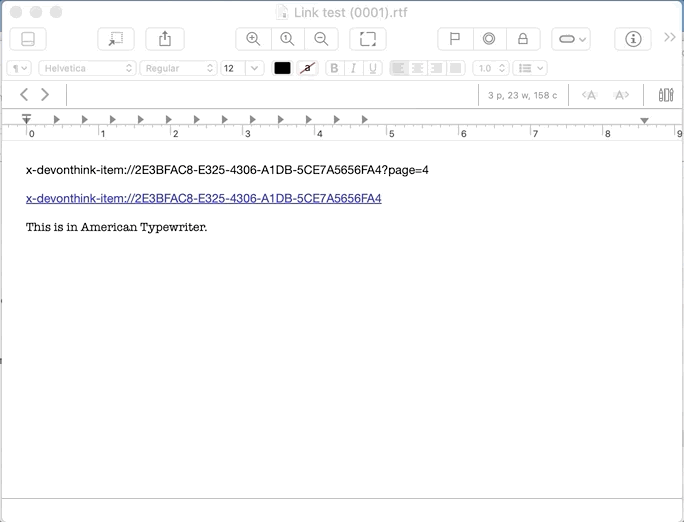684x522 pixels.
Task: Toggle the sidebar panel icon
Action: coord(27,39)
